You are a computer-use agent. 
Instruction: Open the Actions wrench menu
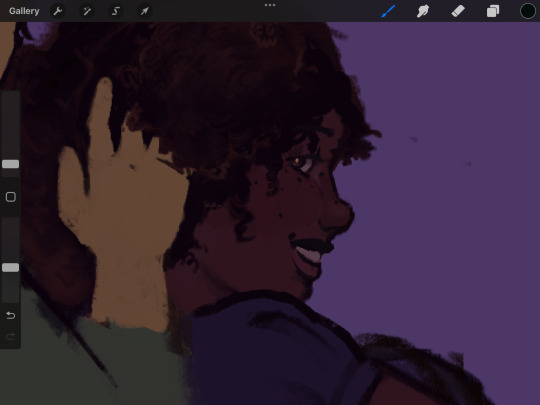click(58, 11)
